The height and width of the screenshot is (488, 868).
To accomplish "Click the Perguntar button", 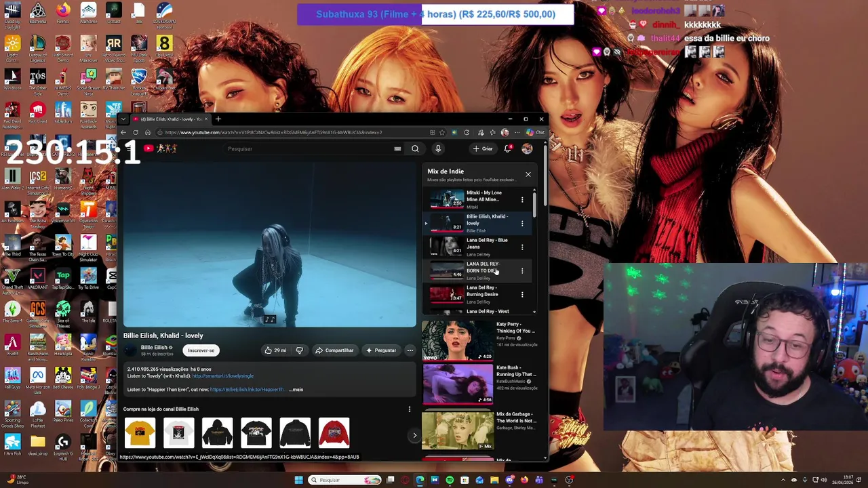I will point(380,350).
